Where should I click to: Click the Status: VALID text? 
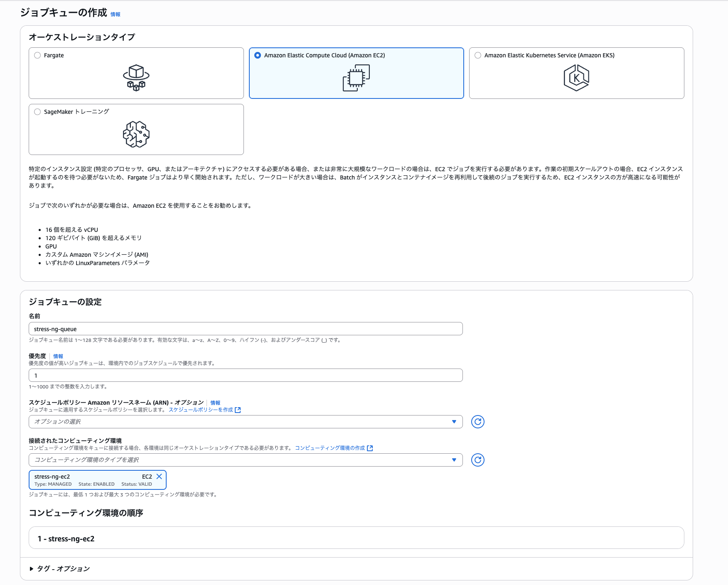point(137,484)
